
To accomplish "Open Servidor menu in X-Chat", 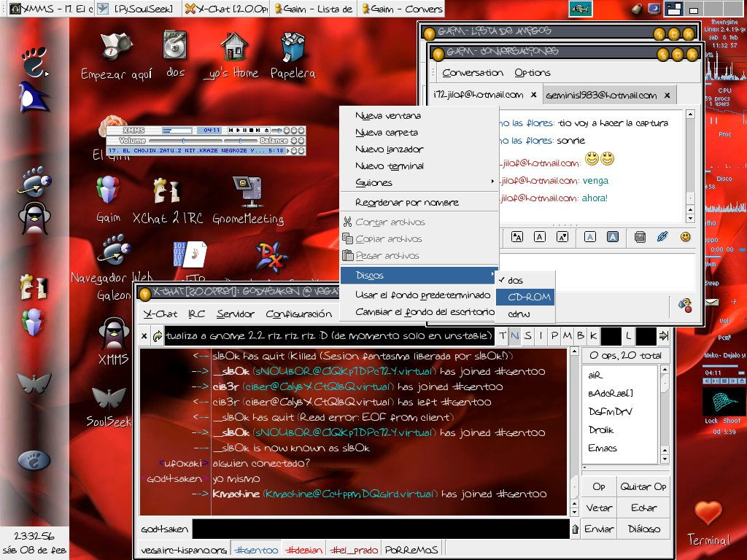I will (236, 314).
